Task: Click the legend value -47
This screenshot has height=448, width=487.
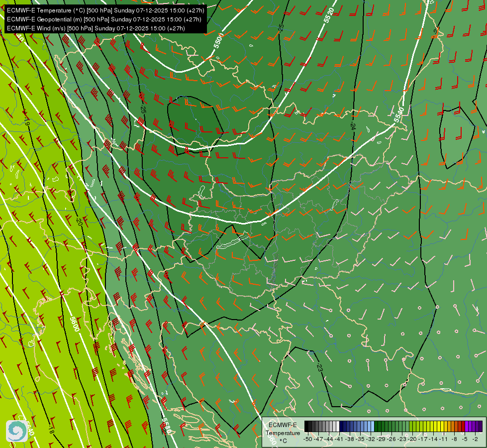Action: click(318, 439)
